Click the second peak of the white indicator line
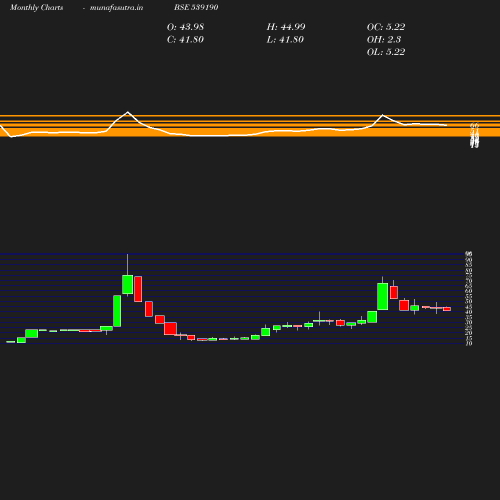The image size is (500, 500). 383,115
